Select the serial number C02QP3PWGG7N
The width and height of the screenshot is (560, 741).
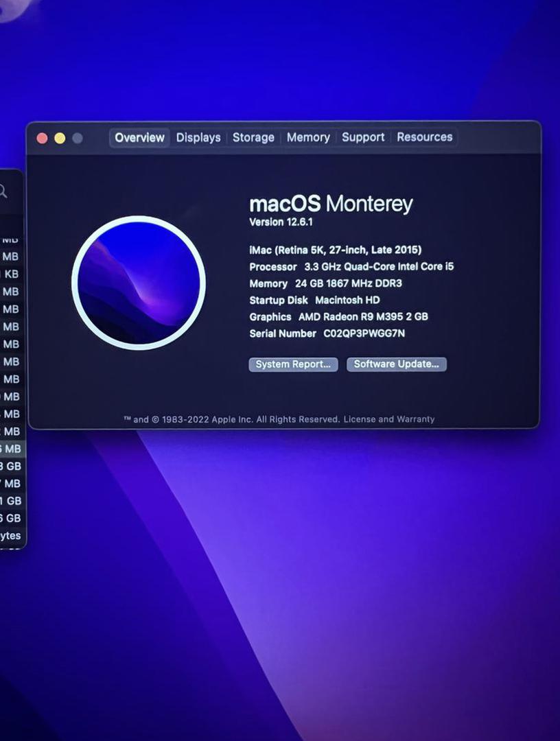(x=364, y=333)
